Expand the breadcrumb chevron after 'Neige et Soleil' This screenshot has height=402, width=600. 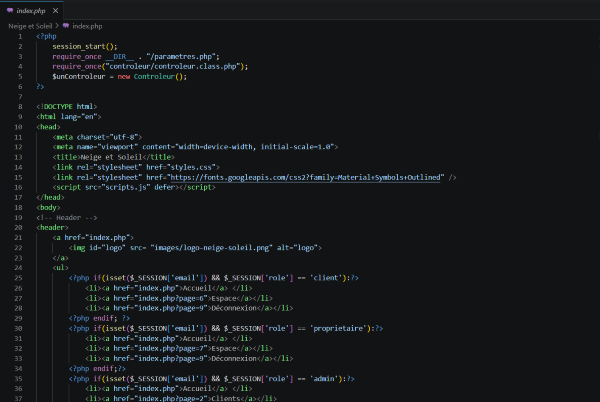coord(57,26)
